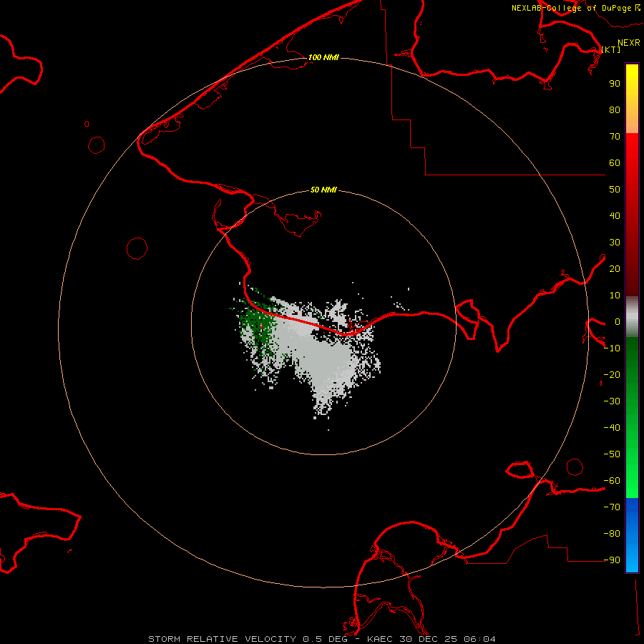The height and width of the screenshot is (644, 644).
Task: Click the 30 value on the velocity scale
Action: coord(615,243)
